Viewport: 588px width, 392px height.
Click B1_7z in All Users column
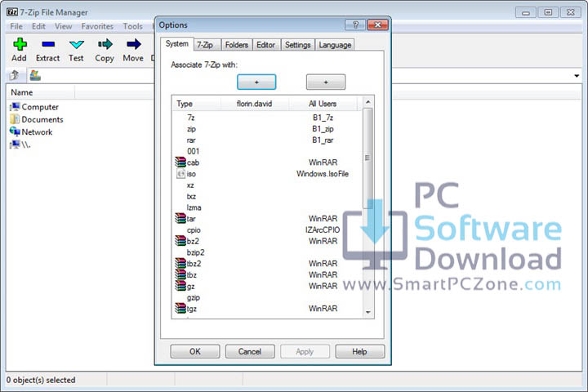[x=323, y=118]
